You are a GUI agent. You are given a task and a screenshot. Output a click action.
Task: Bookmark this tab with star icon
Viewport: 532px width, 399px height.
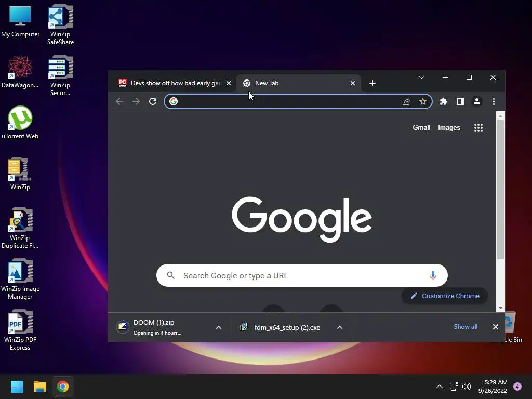pyautogui.click(x=423, y=101)
